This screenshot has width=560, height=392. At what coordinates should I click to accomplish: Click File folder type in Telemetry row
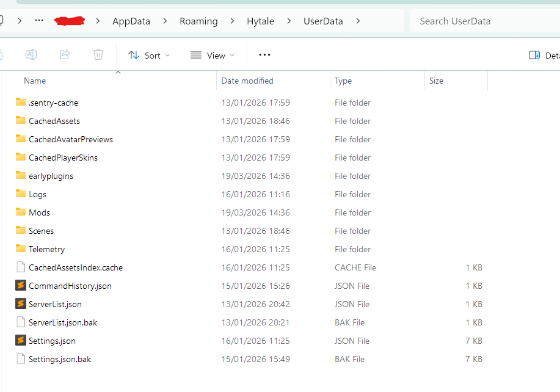coord(352,249)
